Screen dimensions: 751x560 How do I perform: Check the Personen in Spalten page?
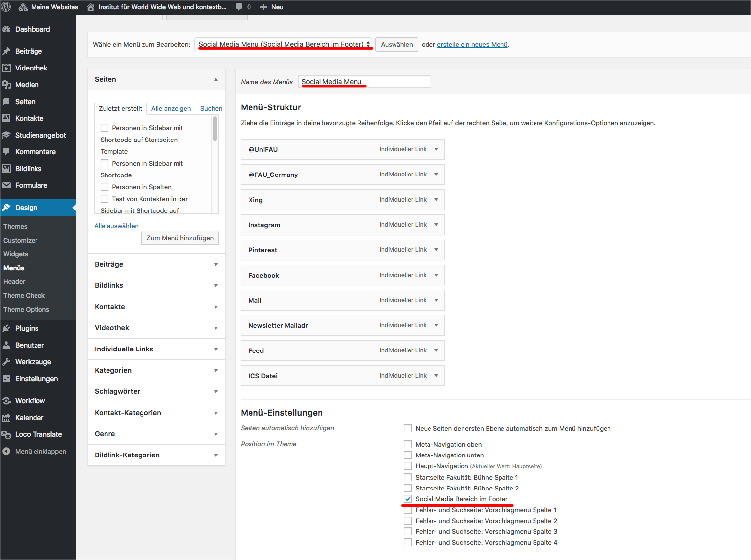105,187
